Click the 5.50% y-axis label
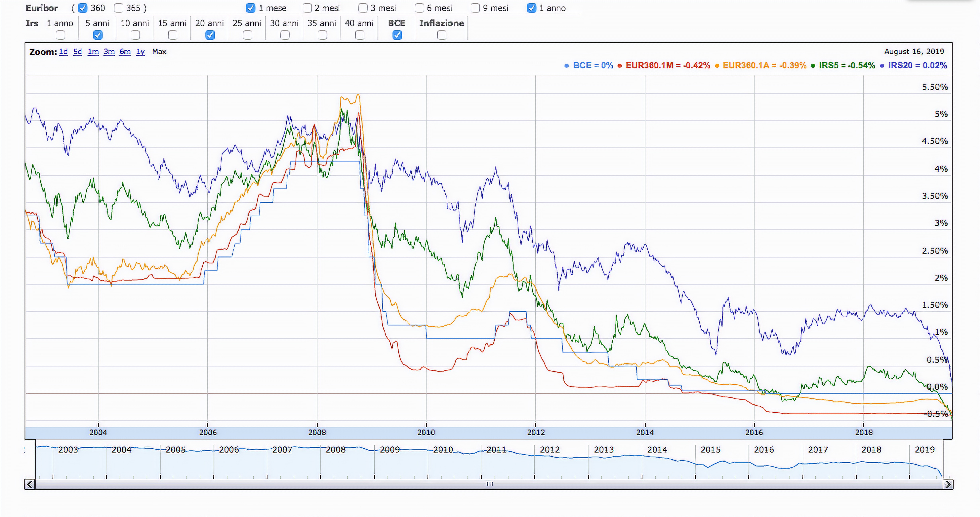 pos(935,87)
